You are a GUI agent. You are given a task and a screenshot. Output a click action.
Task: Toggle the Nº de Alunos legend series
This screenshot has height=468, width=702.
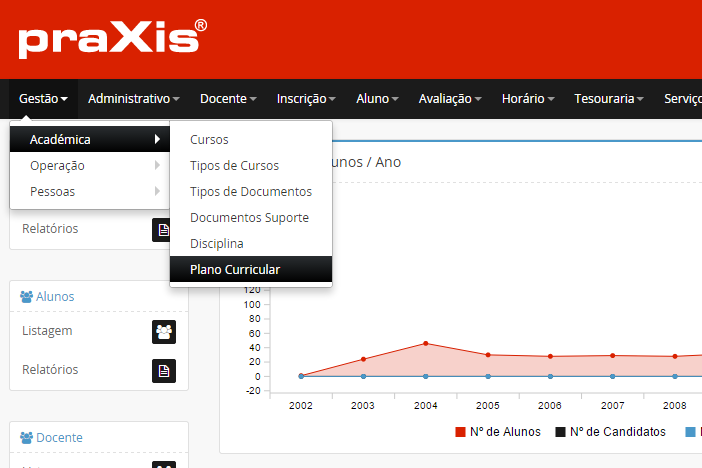pos(498,432)
